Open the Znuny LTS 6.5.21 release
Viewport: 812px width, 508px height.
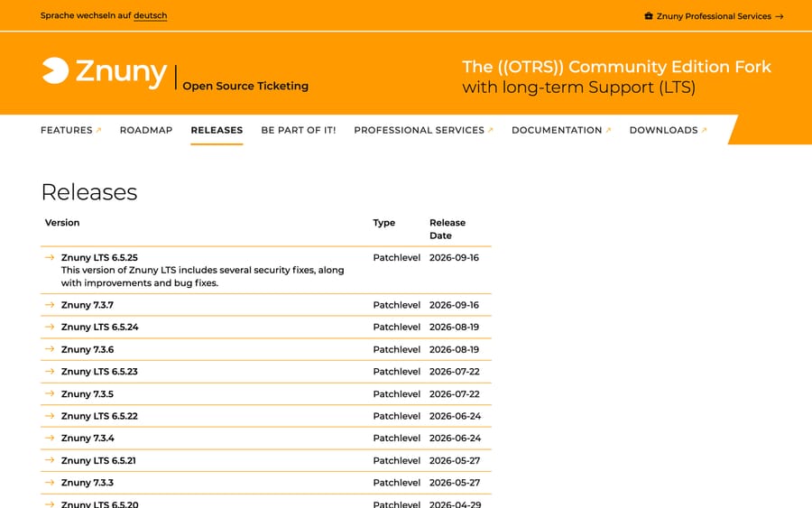click(98, 460)
